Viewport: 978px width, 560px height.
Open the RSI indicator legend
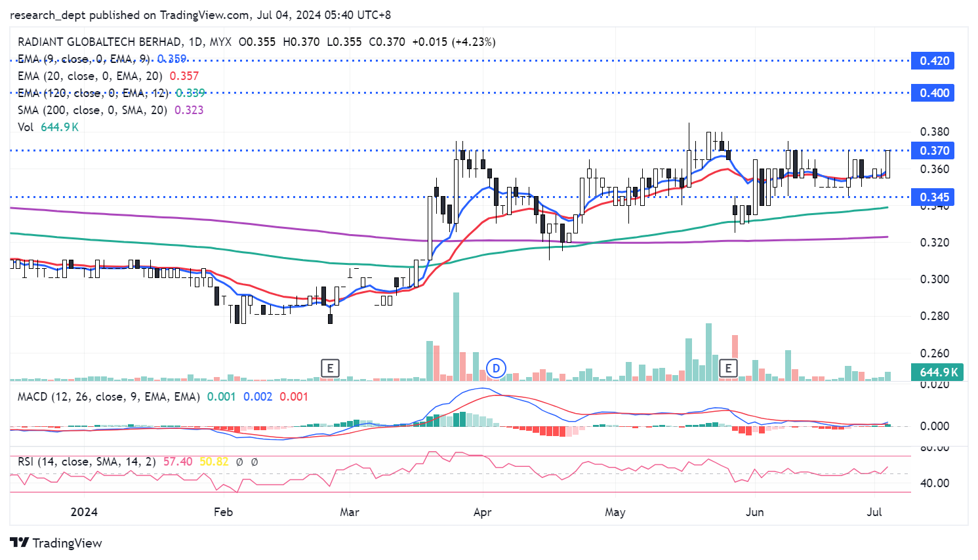tap(87, 462)
